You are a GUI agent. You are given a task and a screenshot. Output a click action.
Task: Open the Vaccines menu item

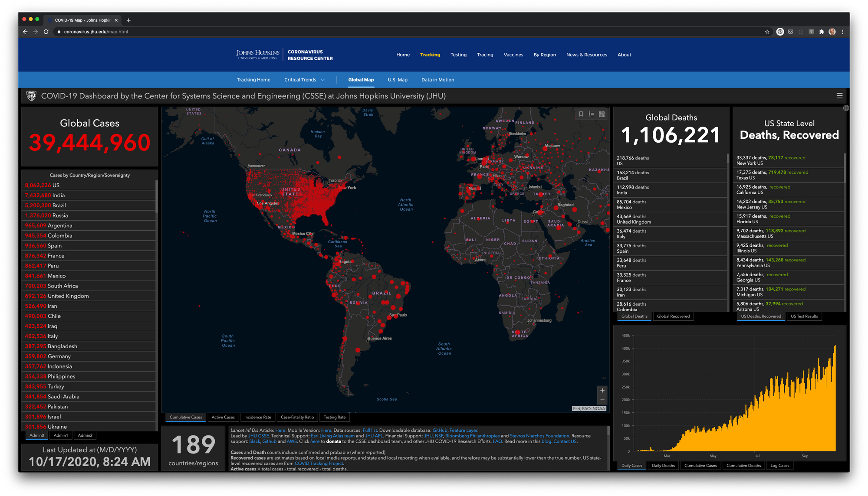513,55
